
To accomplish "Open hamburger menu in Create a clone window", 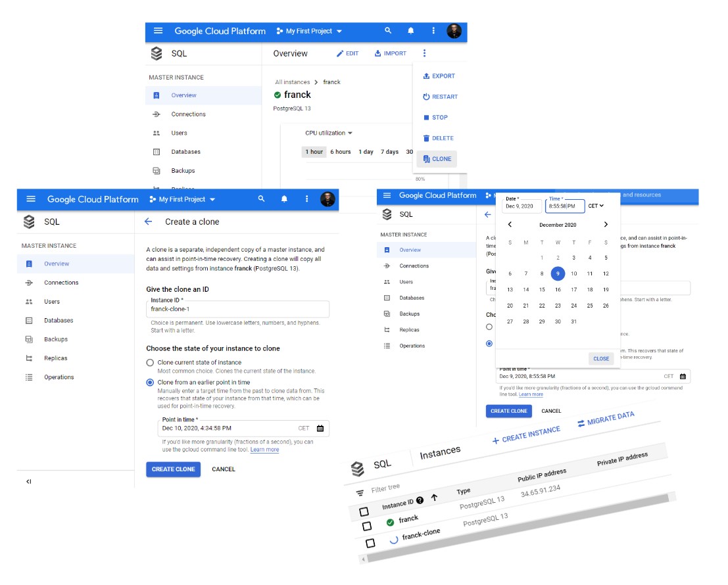I will point(31,199).
